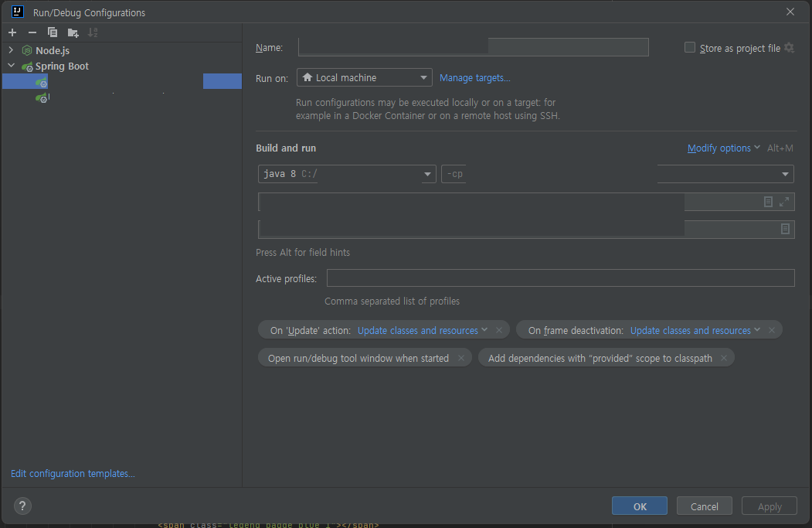
Task: Open the program arguments list icon
Action: (x=785, y=229)
